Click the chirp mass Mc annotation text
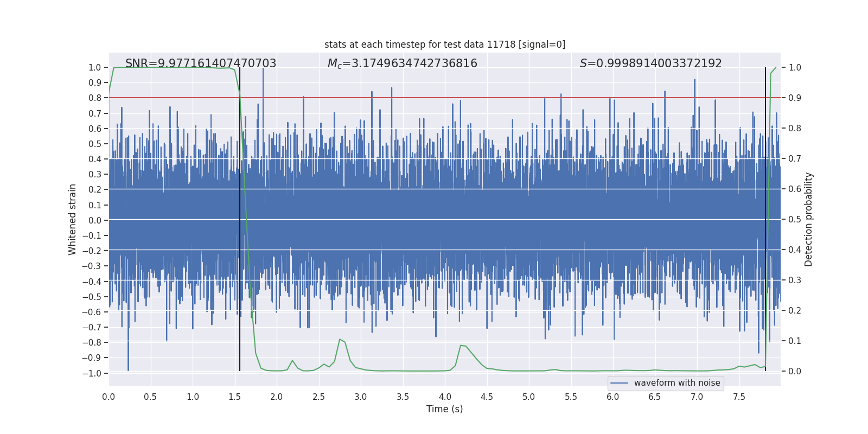The image size is (868, 434). pyautogui.click(x=402, y=63)
